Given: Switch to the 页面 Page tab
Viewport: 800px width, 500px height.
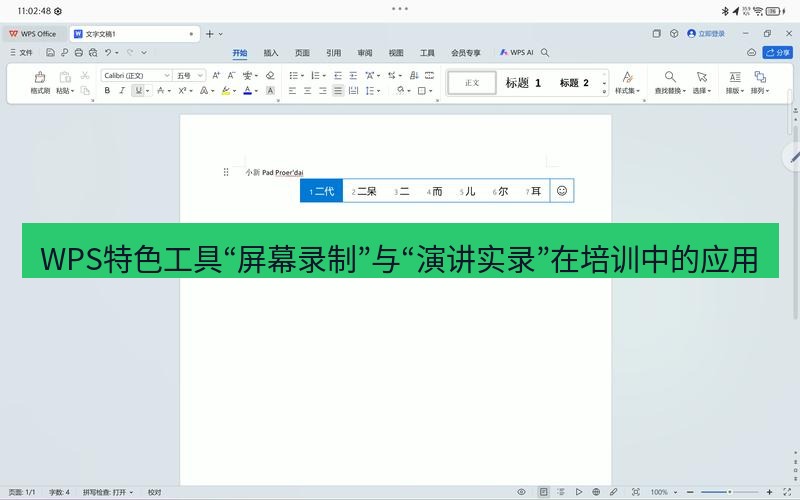Looking at the screenshot, I should [x=302, y=53].
